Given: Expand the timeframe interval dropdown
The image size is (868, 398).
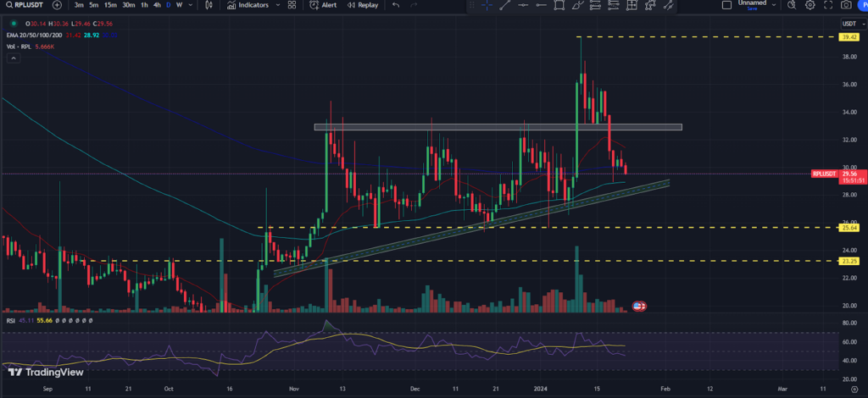Looking at the screenshot, I should (191, 5).
